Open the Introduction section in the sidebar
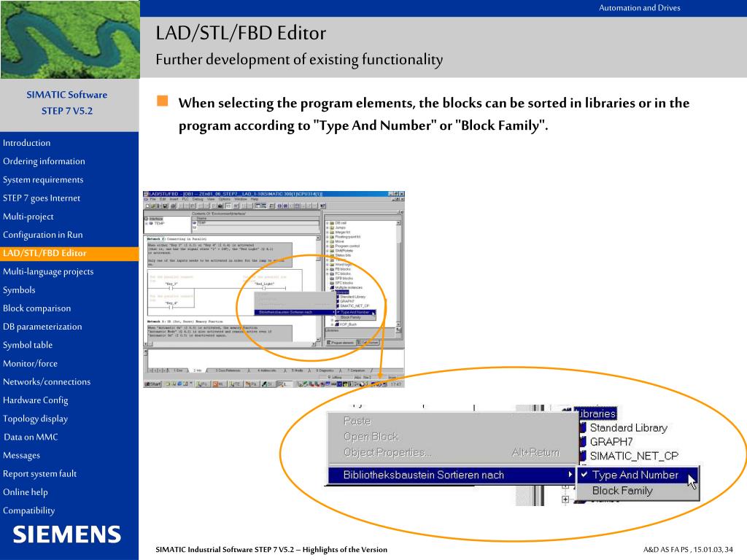747x560 pixels. 27,143
